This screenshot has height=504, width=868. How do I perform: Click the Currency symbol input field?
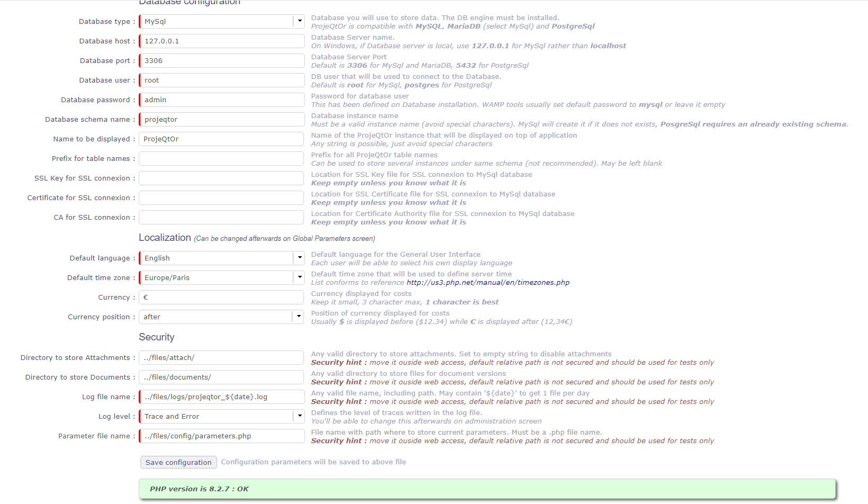click(221, 297)
